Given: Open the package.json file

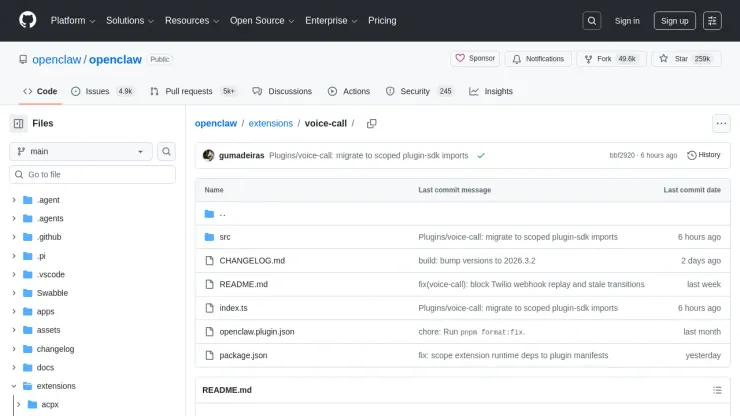Looking at the screenshot, I should [243, 355].
